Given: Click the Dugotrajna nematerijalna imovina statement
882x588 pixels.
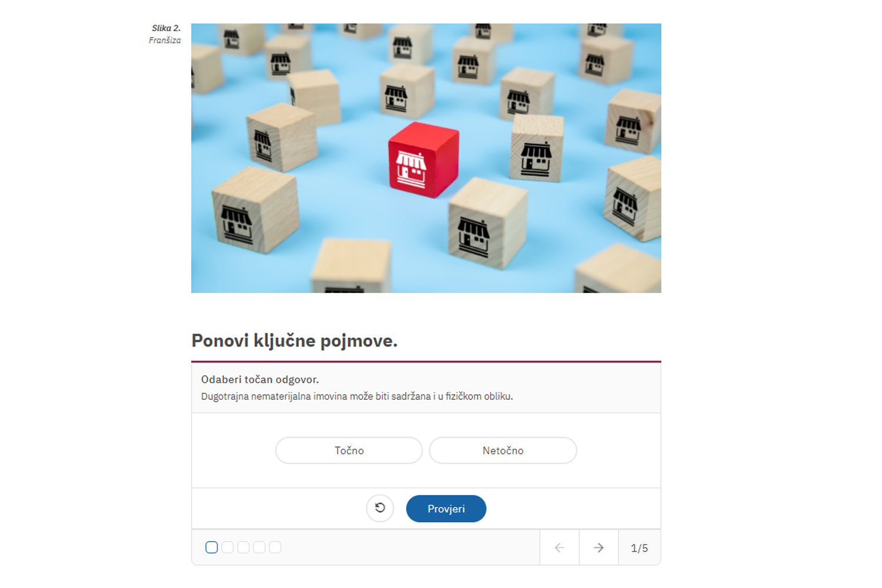Looking at the screenshot, I should click(357, 396).
